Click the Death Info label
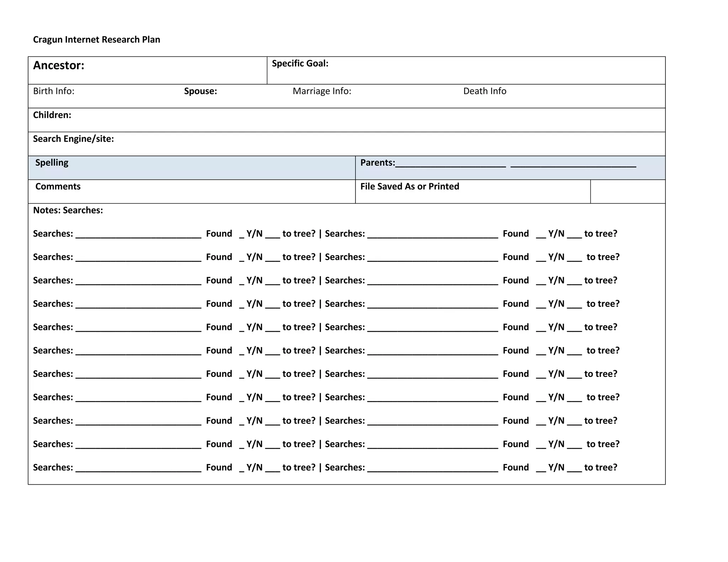The height and width of the screenshot is (562, 728). coord(485,91)
